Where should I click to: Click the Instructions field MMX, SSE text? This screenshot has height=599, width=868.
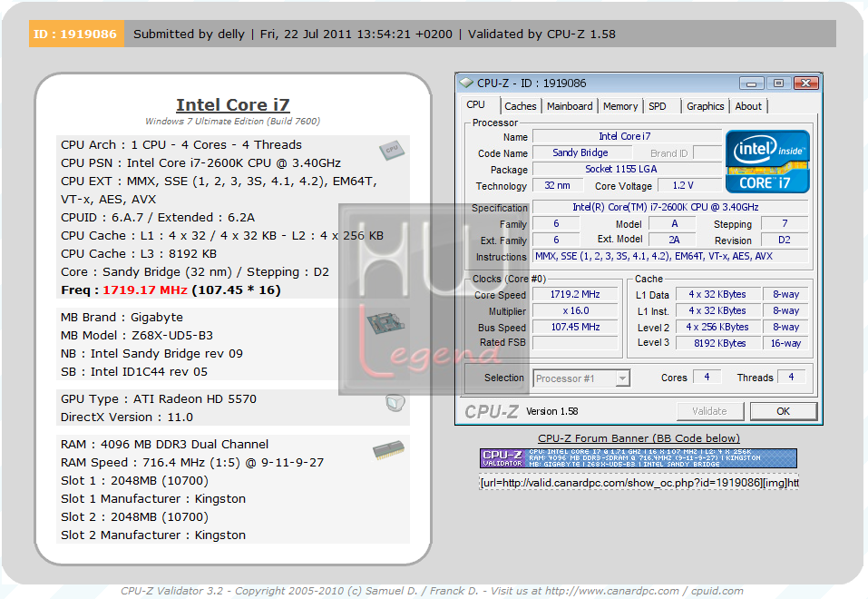(x=670, y=256)
